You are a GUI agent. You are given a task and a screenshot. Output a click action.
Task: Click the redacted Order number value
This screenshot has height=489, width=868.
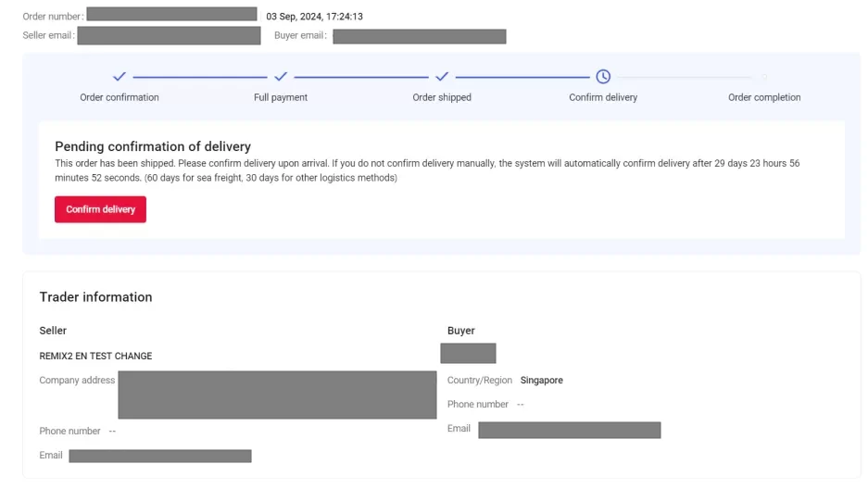click(171, 15)
